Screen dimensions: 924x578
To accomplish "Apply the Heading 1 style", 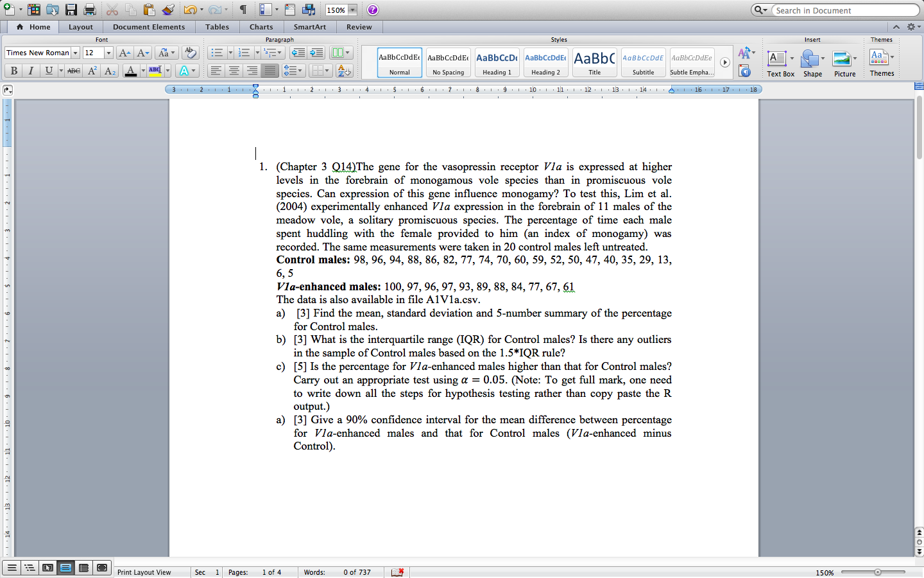I will point(497,62).
